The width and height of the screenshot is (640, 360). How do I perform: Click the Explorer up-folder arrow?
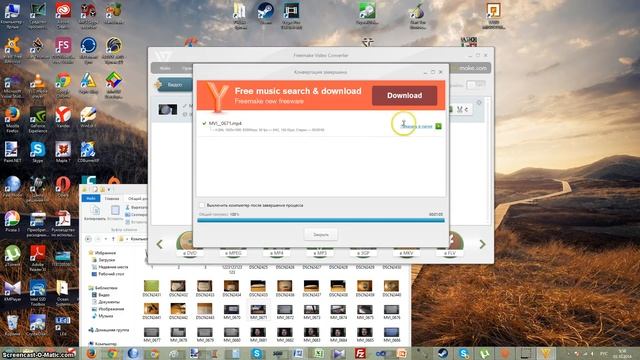(113, 239)
